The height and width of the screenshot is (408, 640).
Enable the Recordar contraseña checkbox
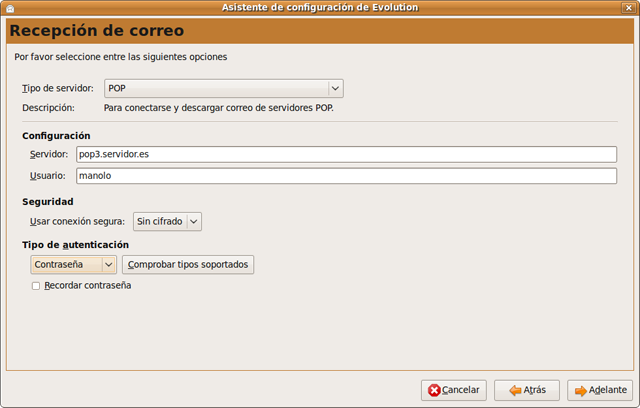pyautogui.click(x=36, y=286)
